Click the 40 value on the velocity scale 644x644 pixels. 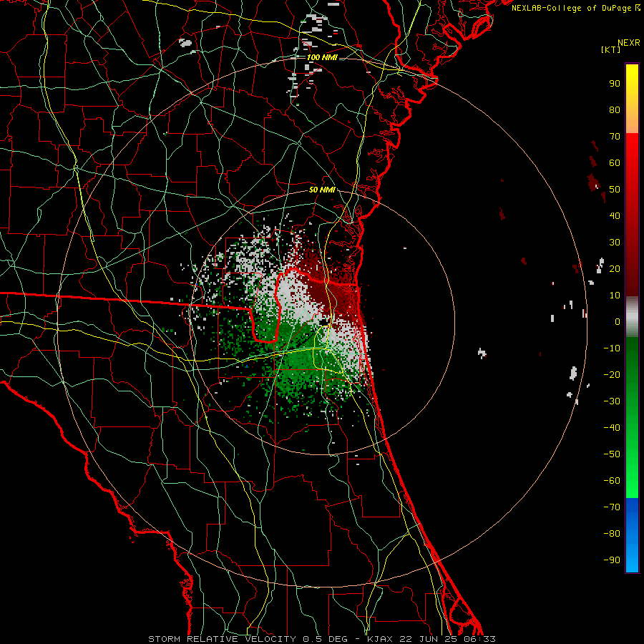point(615,215)
